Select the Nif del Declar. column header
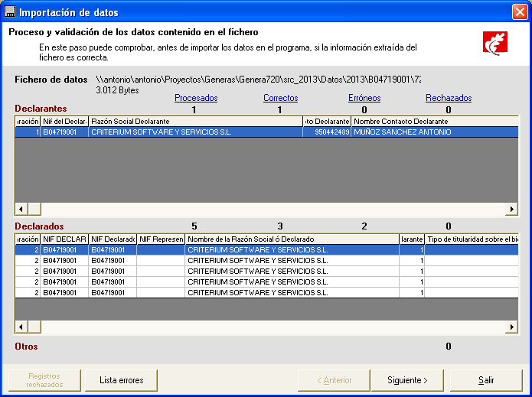Screen dimensions: 532x397 [64, 122]
